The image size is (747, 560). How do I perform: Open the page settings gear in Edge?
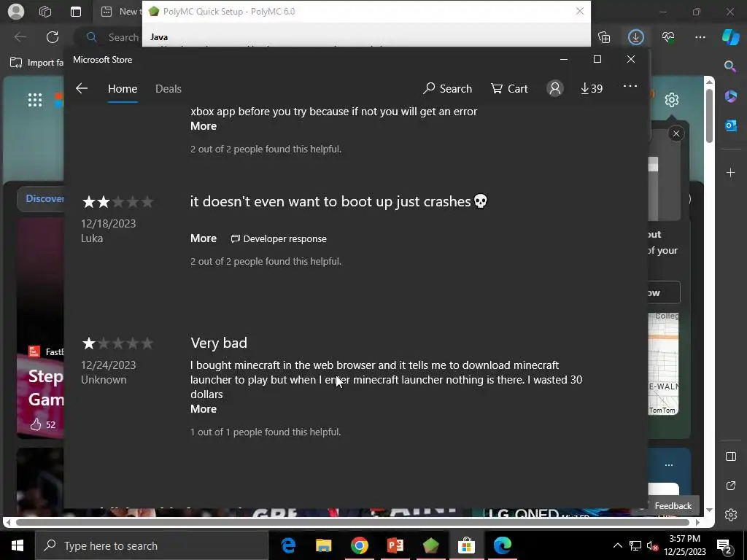tap(672, 100)
